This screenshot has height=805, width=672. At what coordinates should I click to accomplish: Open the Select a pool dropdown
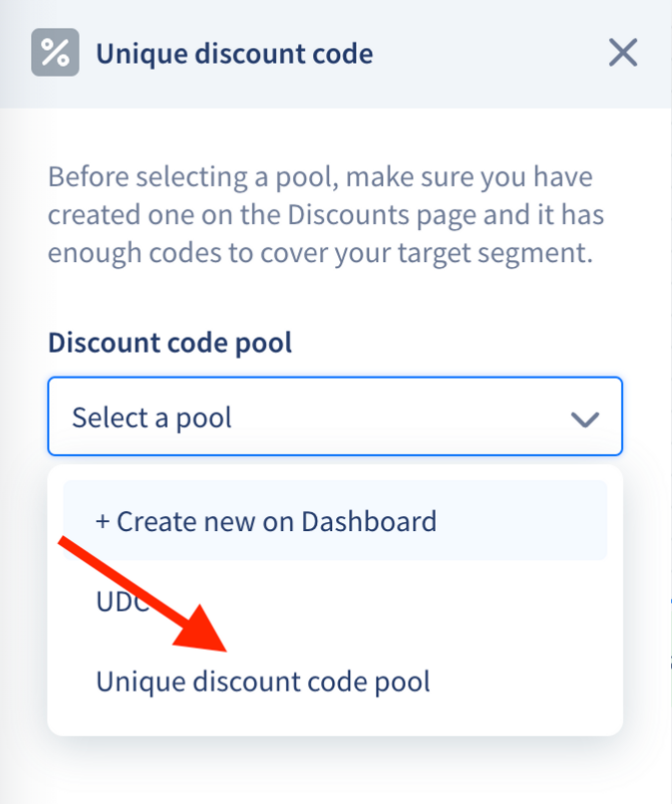coord(335,416)
